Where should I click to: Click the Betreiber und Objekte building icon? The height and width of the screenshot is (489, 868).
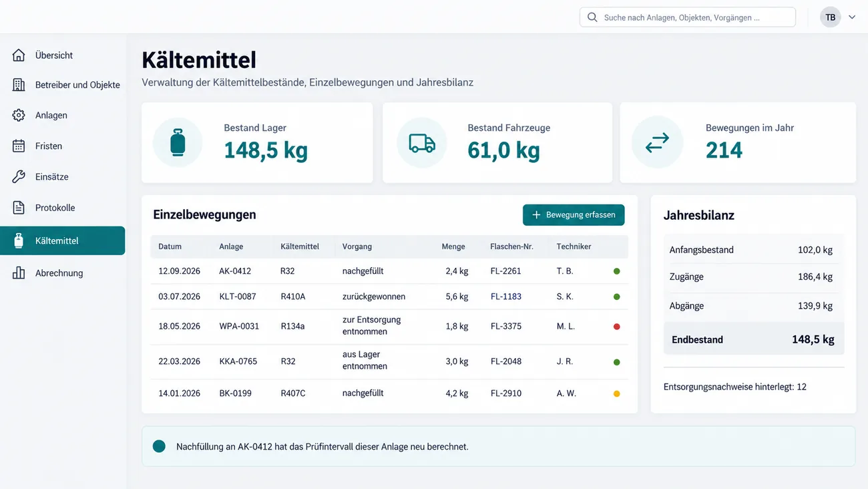coord(19,85)
